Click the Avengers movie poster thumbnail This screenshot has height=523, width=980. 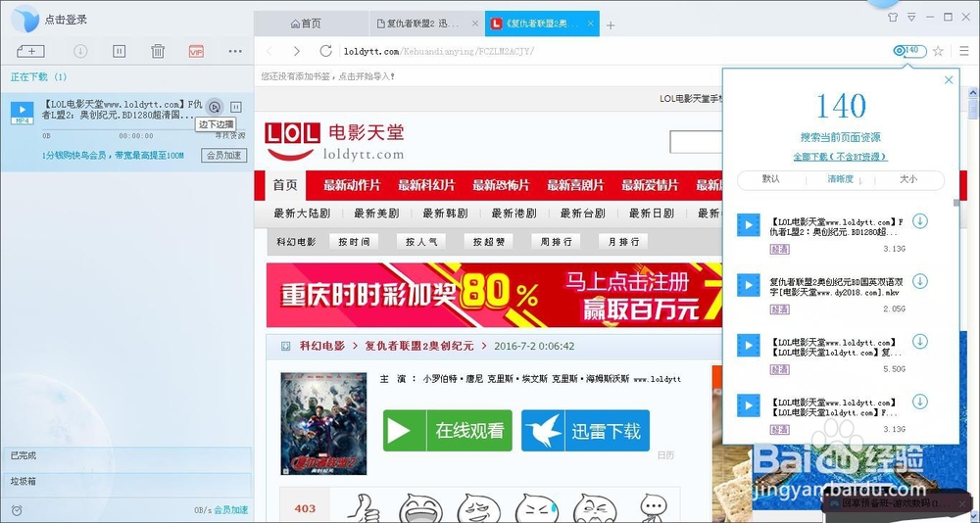tap(323, 424)
